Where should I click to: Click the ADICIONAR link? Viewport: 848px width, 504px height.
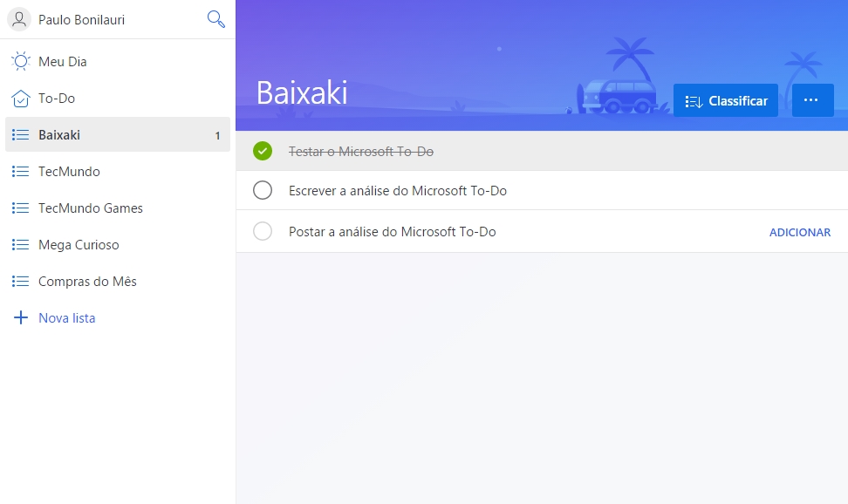point(799,232)
